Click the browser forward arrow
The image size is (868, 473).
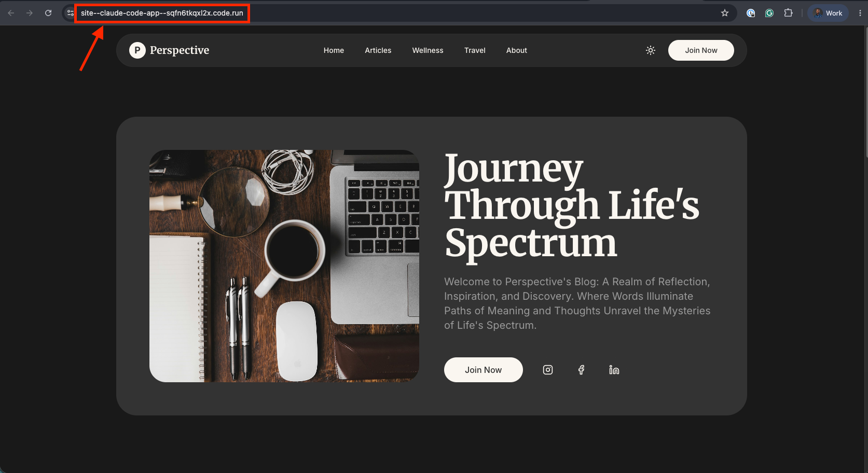pos(30,13)
